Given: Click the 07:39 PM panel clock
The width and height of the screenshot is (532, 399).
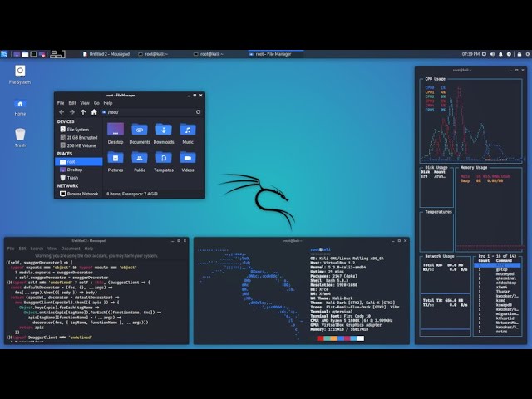Looking at the screenshot, I should (x=470, y=54).
